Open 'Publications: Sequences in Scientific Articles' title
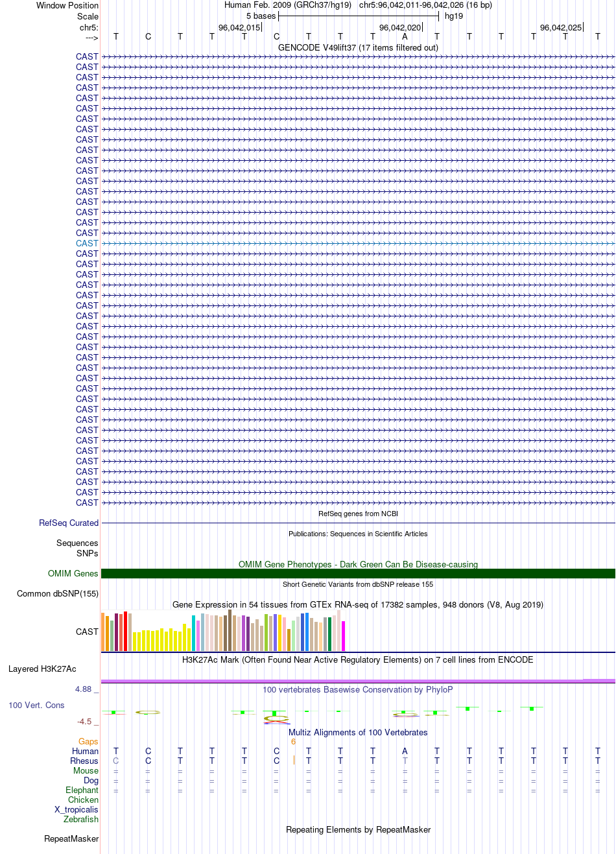Image resolution: width=616 pixels, height=854 pixels. pos(358,534)
